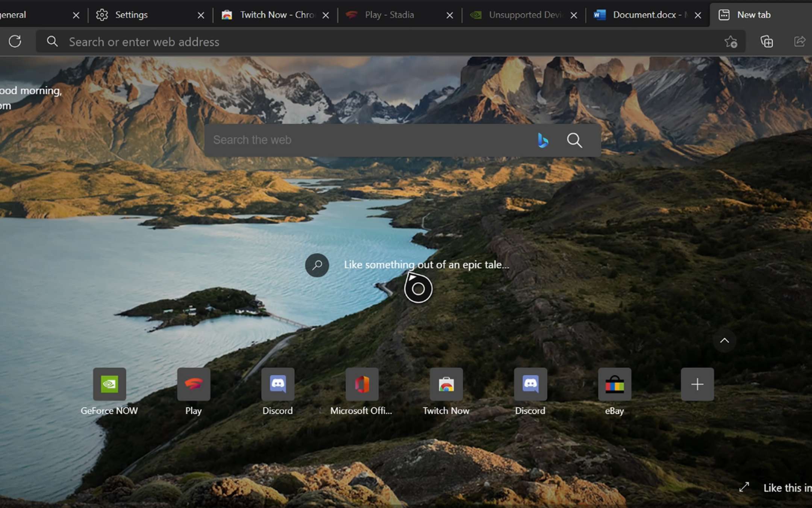Switch to the Document.docx tab

tap(644, 15)
